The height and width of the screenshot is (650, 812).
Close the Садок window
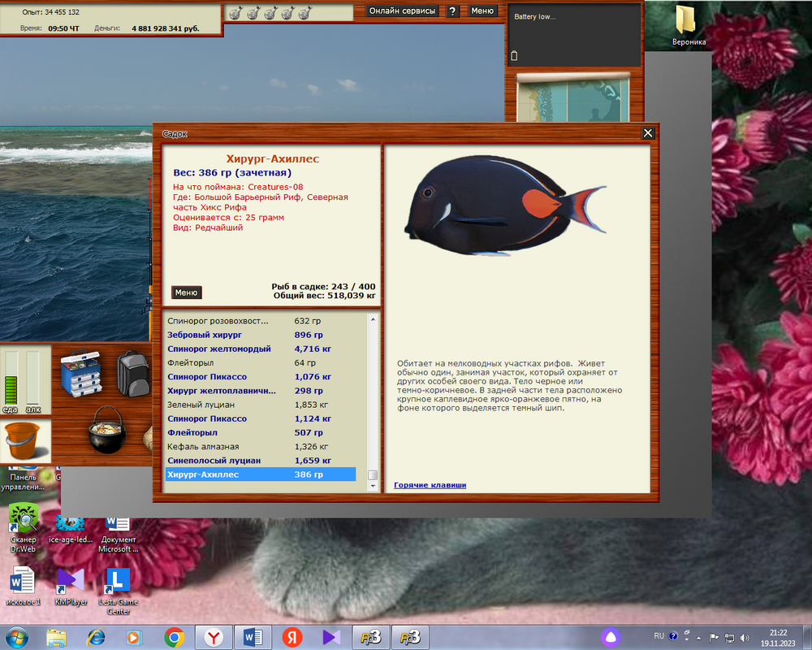(x=647, y=133)
